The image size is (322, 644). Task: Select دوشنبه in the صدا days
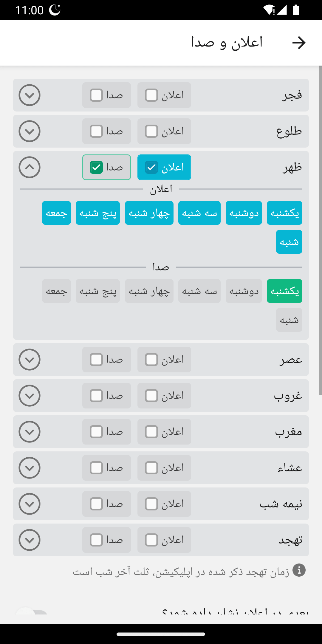click(x=244, y=291)
